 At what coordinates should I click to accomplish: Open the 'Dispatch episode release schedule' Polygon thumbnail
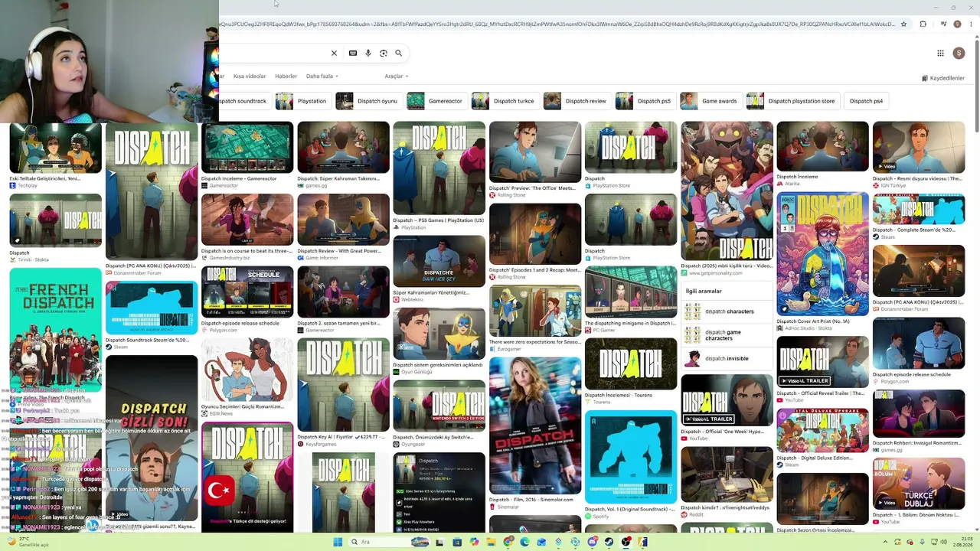coord(918,344)
